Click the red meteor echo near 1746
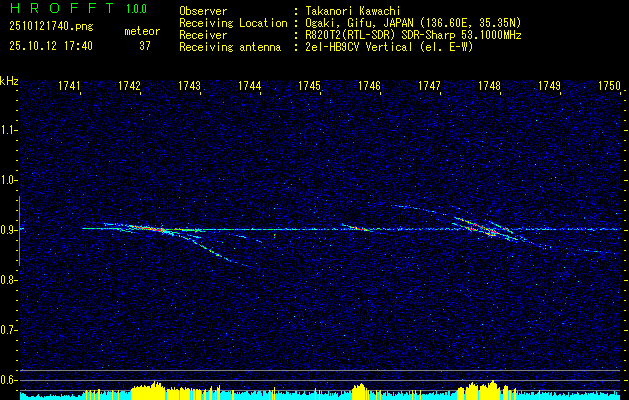Viewport: 629px width, 400px height. click(359, 228)
